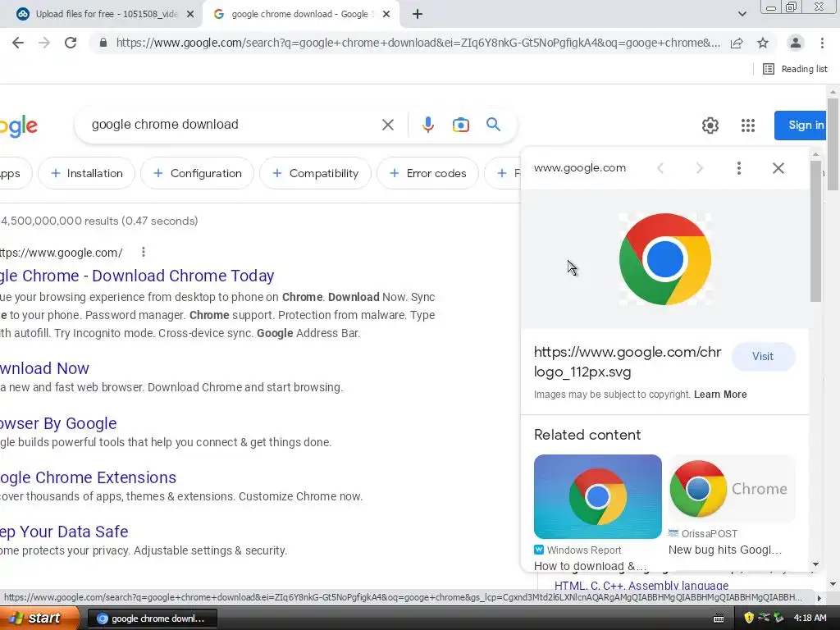Open the chrome logo svg URL link
The height and width of the screenshot is (630, 840).
(628, 362)
